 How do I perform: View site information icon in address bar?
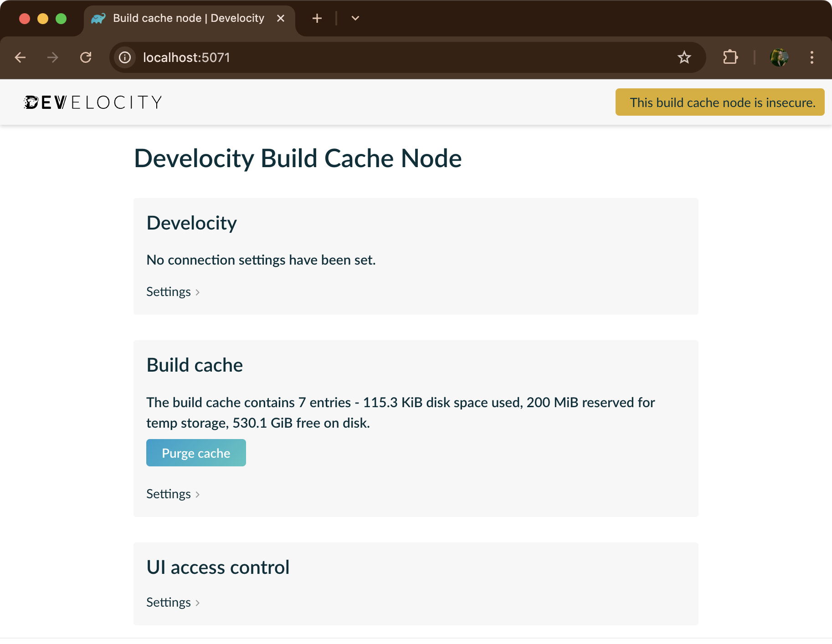(125, 57)
